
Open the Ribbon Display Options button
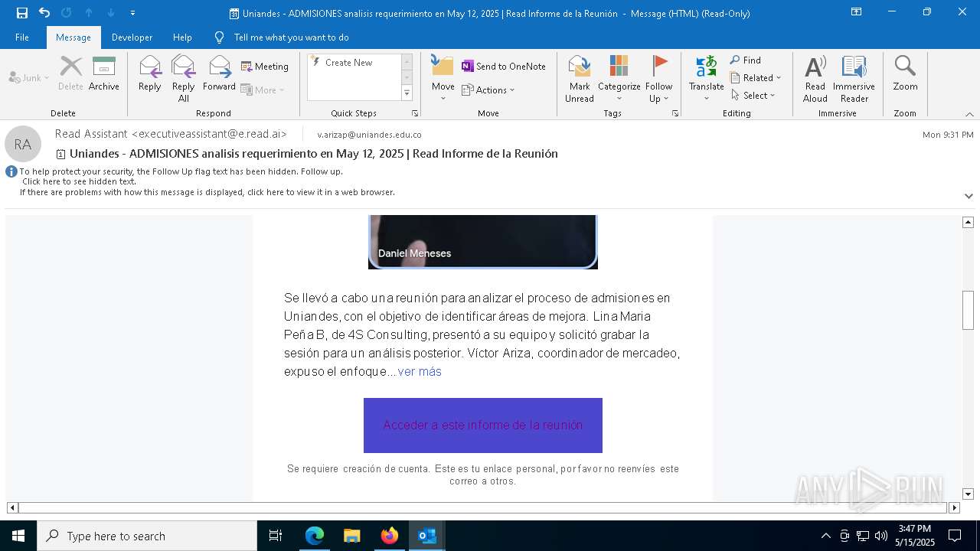pyautogui.click(x=856, y=12)
